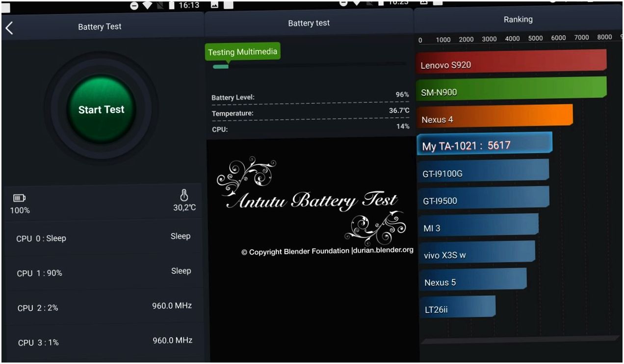Image resolution: width=624 pixels, height=364 pixels.
Task: Tap the thermometer icon above 30,2°C
Action: [x=184, y=196]
